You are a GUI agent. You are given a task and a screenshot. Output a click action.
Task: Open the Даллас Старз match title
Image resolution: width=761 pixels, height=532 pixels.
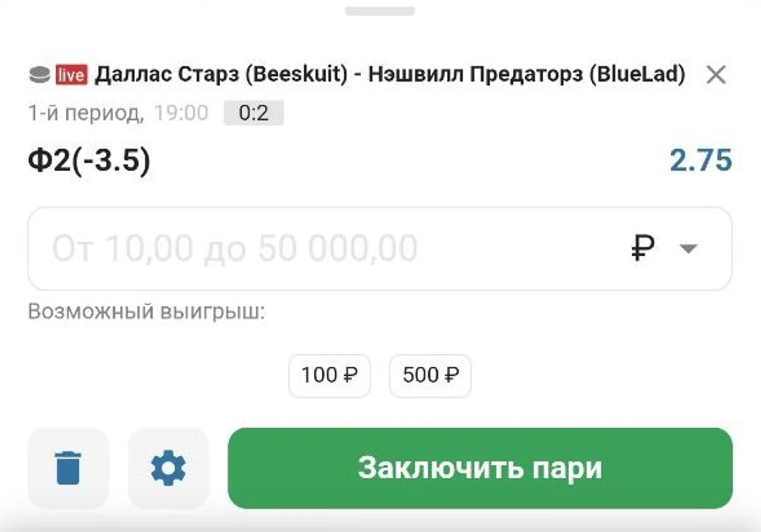[390, 75]
